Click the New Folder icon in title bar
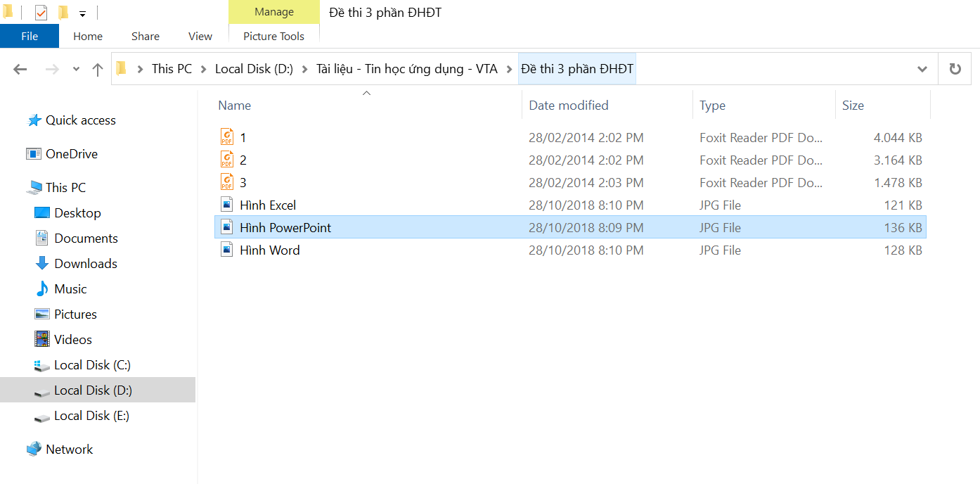The width and height of the screenshot is (980, 484). pos(63,13)
